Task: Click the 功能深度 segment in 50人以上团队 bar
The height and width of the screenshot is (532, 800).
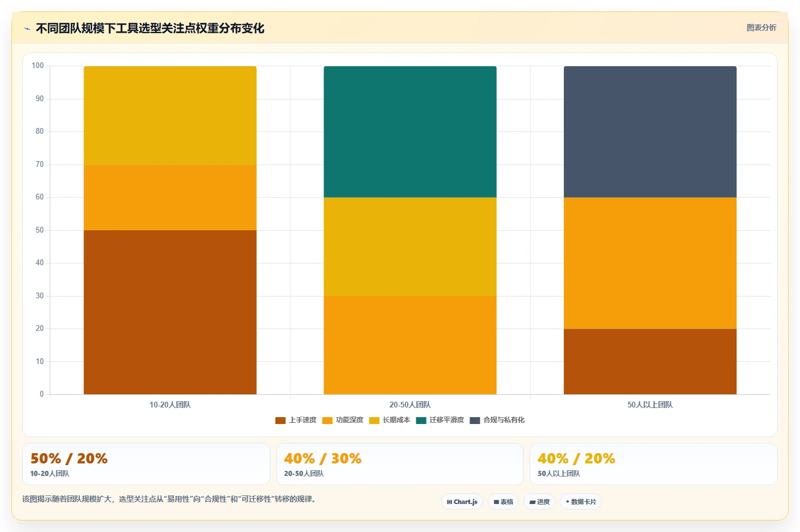Action: pos(650,263)
